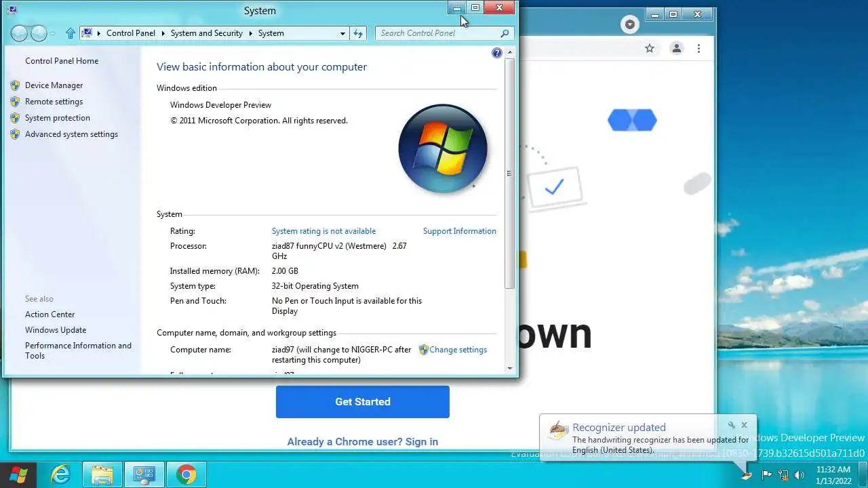Click System rating is not available link
The height and width of the screenshot is (488, 868).
pos(323,231)
